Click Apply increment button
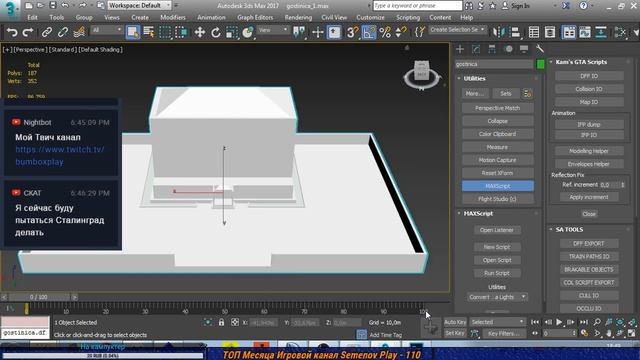640x360 pixels. [589, 197]
